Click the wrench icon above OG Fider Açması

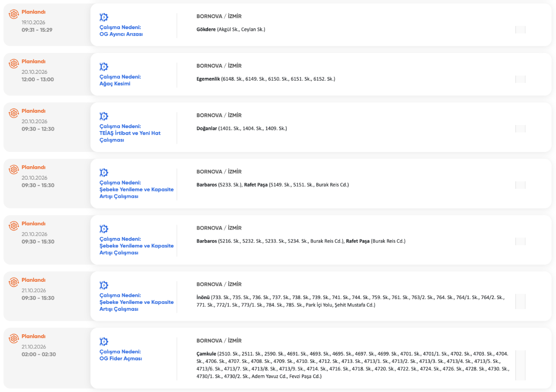coord(104,342)
